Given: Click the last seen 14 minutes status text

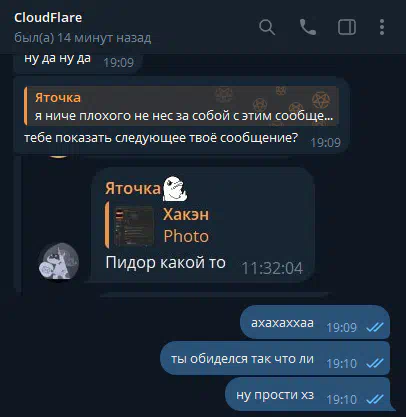Looking at the screenshot, I should (83, 38).
